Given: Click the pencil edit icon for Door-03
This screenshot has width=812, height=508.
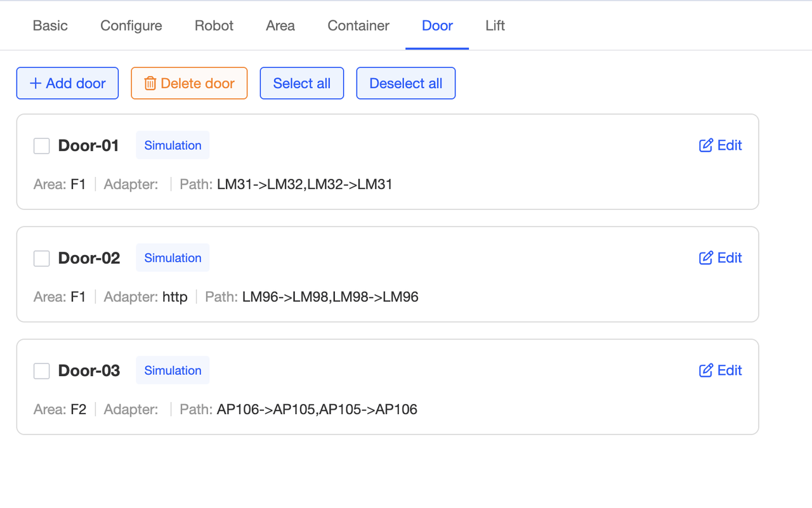Looking at the screenshot, I should coord(705,370).
